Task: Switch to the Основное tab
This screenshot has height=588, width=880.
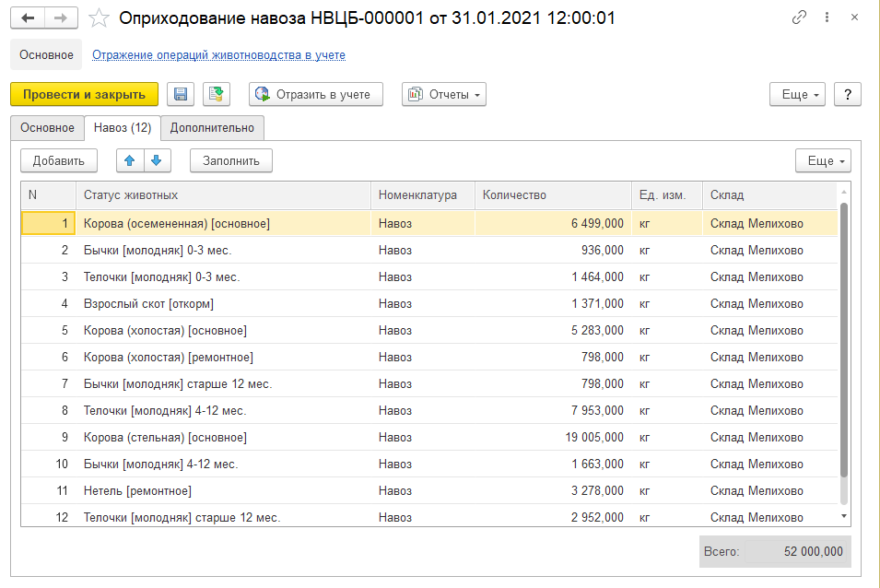Action: [x=47, y=127]
